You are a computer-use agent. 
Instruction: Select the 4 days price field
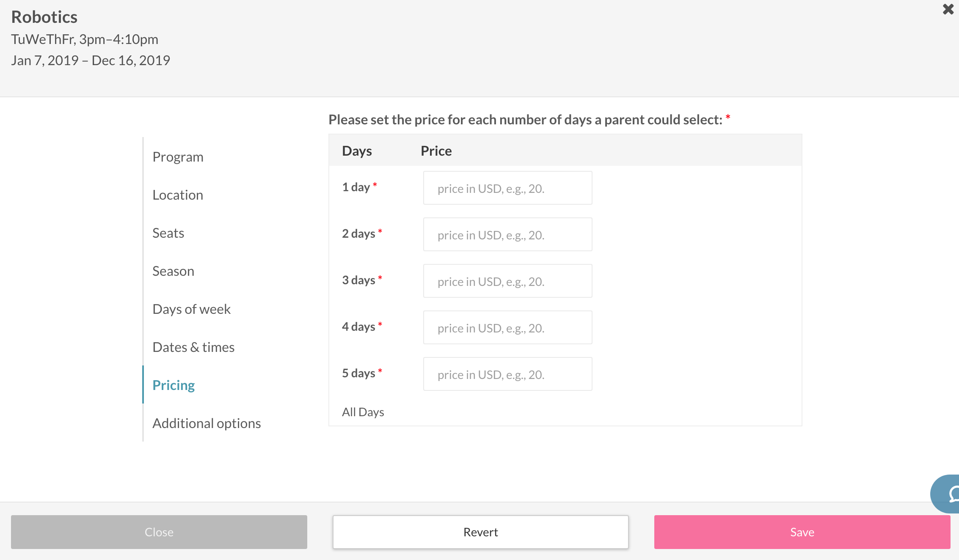click(507, 327)
